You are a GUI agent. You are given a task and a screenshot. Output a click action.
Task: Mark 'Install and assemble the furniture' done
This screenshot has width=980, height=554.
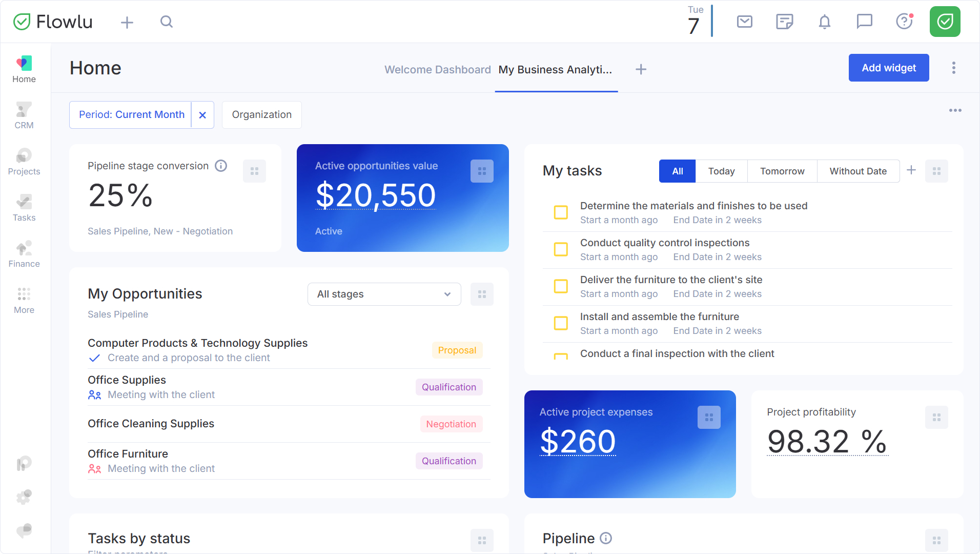click(561, 323)
